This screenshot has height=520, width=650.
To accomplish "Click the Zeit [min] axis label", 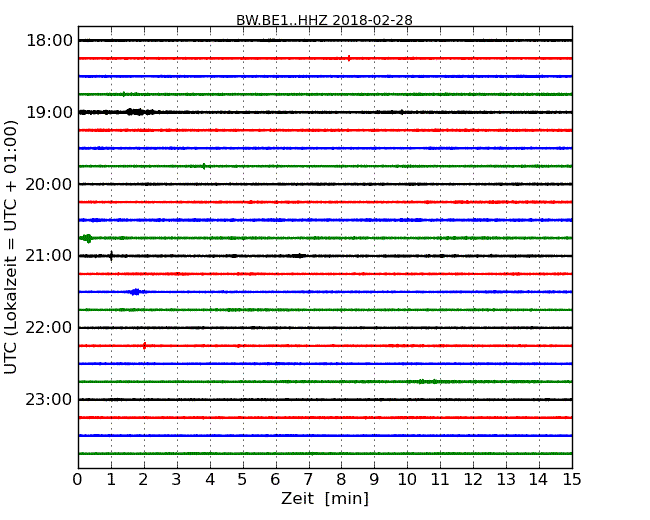I will (325, 498).
